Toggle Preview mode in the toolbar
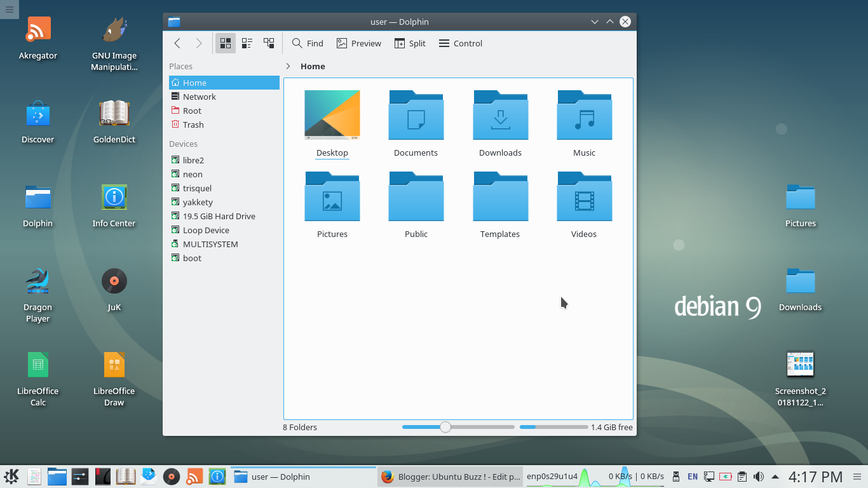The image size is (868, 488). [358, 43]
